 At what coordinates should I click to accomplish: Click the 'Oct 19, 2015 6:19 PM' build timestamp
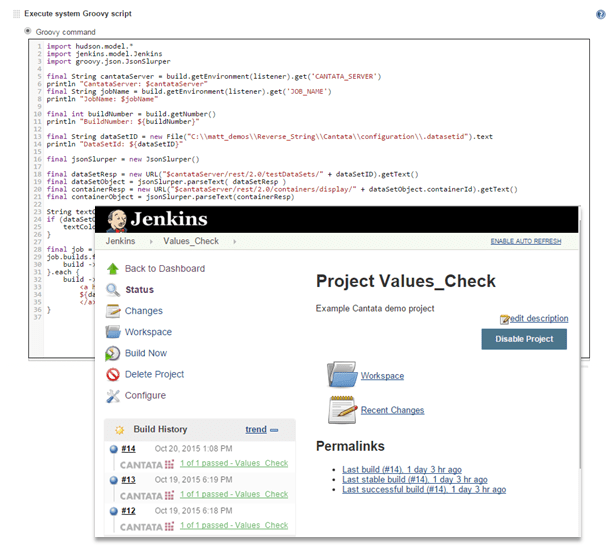point(193,479)
